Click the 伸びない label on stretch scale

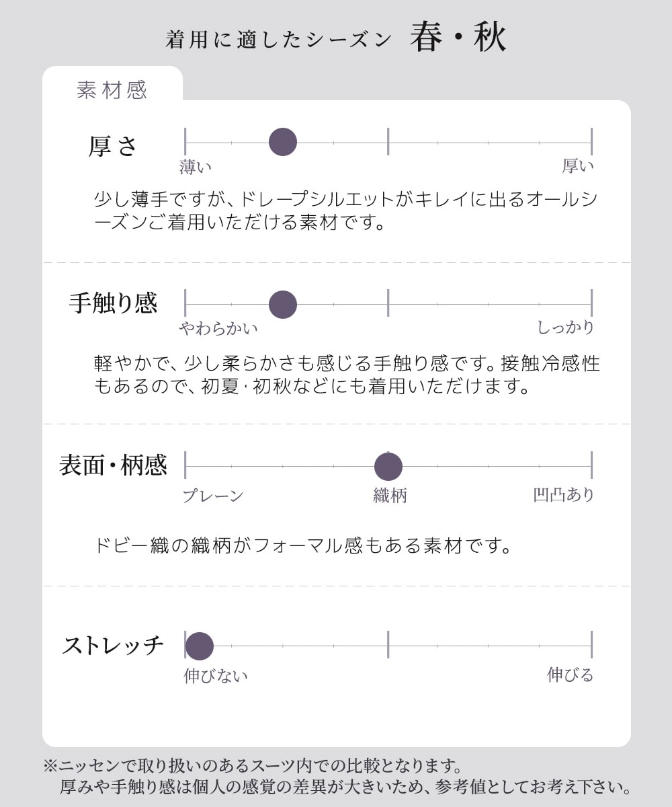point(216,676)
